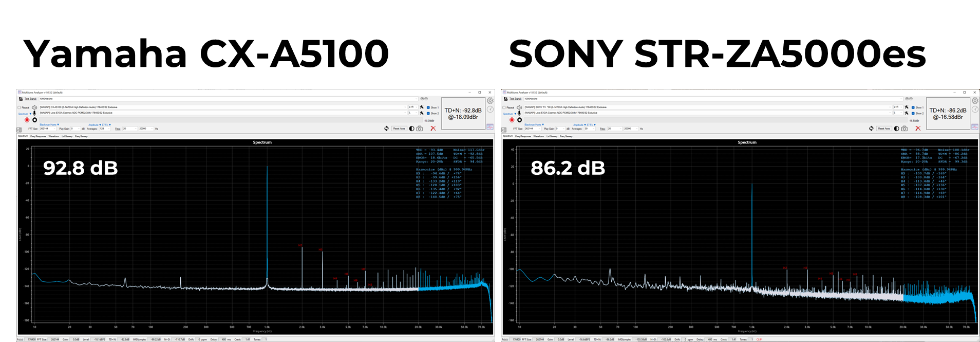Click the speaker output icon in Yamaha window
Screen dimensions: 980x342
coord(34,107)
